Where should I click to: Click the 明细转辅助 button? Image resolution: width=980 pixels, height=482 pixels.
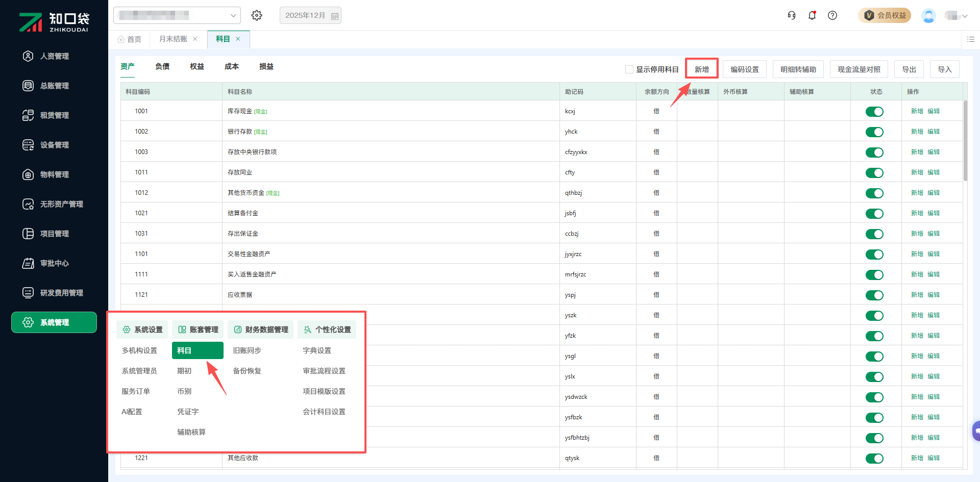tap(798, 69)
